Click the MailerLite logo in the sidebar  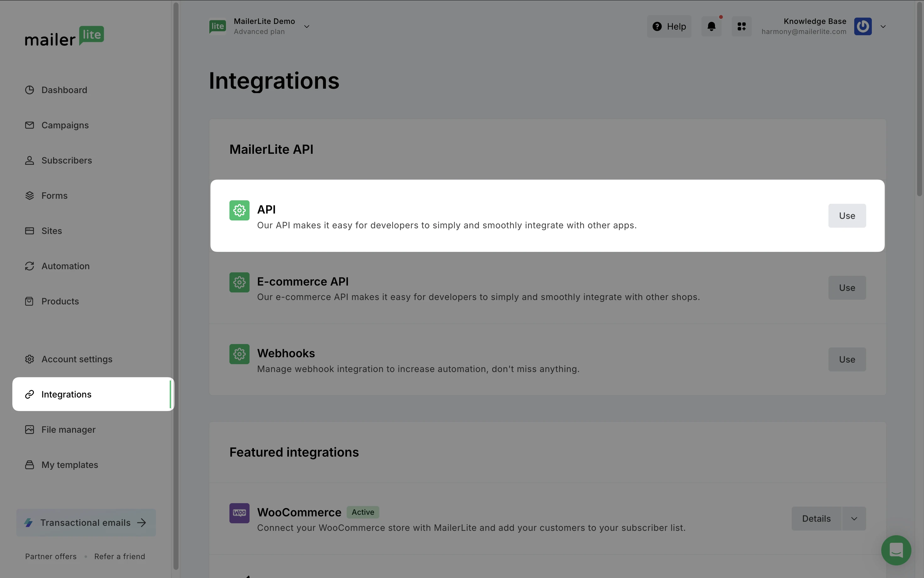coord(64,37)
